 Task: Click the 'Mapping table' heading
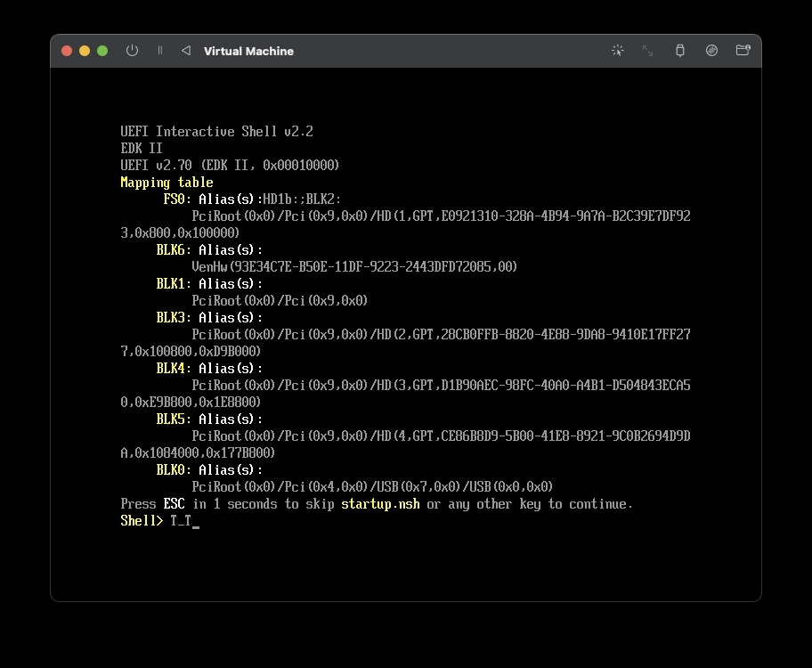(166, 183)
